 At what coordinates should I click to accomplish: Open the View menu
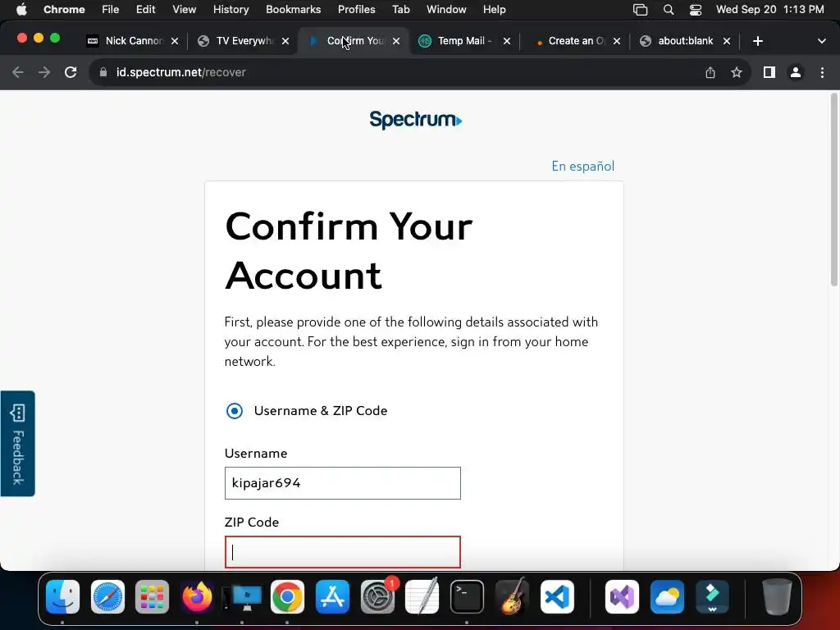click(184, 10)
